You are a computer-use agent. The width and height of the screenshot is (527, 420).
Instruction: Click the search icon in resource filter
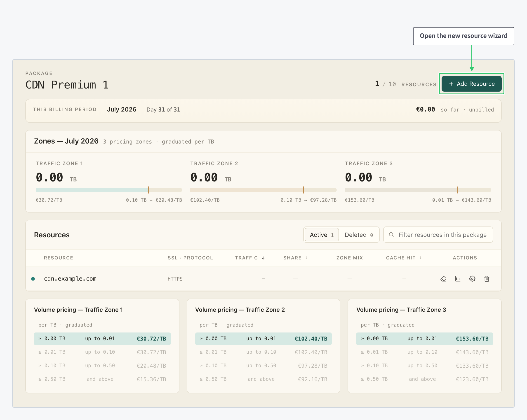pyautogui.click(x=391, y=235)
